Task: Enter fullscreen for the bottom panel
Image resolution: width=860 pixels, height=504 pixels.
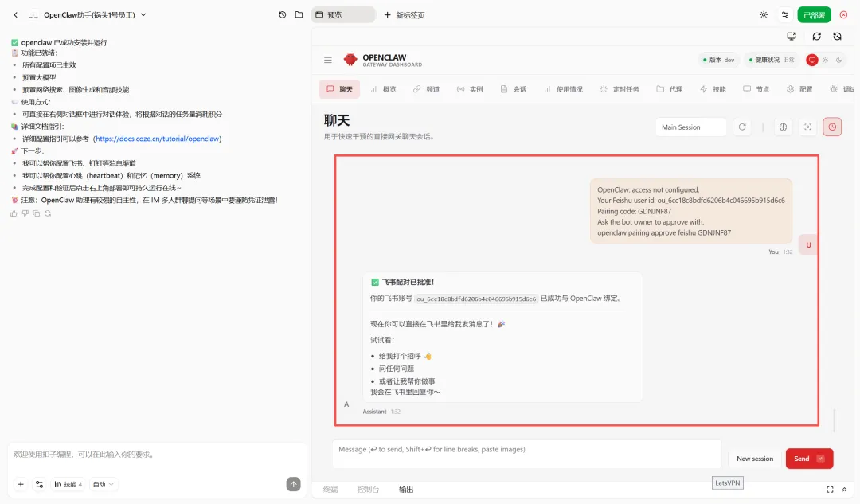Action: click(x=830, y=490)
